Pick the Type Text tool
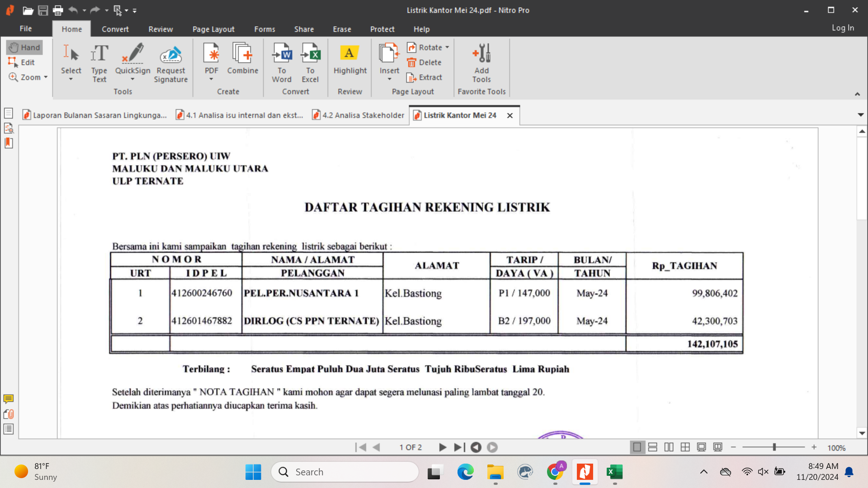This screenshot has height=488, width=868. 99,63
